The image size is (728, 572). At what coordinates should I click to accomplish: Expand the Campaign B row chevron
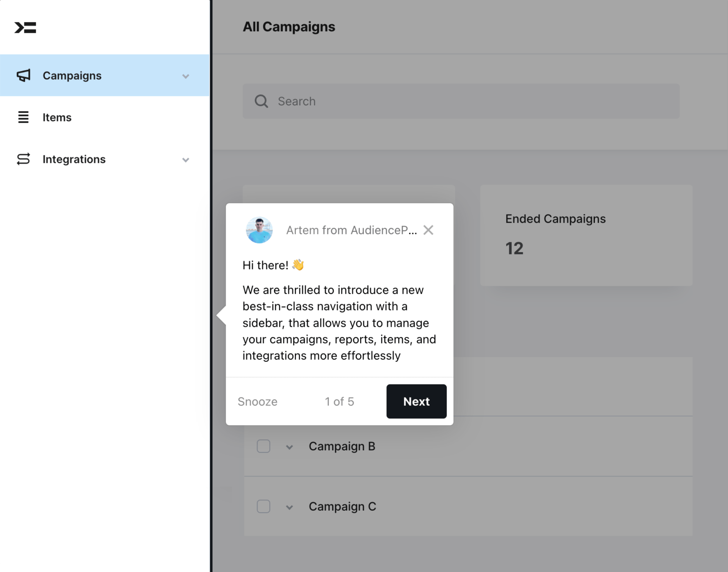point(289,447)
